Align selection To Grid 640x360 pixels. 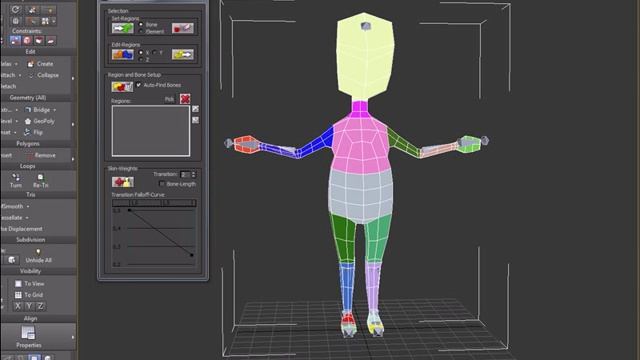click(29, 295)
